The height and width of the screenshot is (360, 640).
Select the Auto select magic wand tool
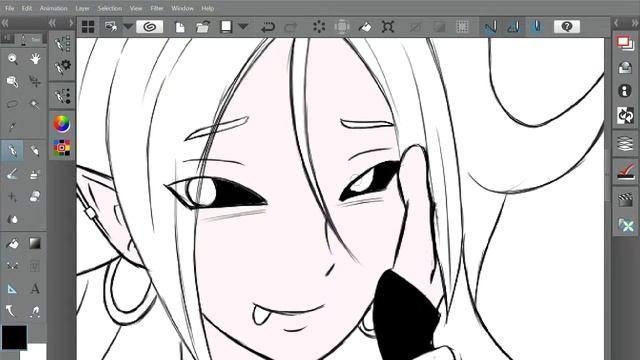(x=35, y=104)
